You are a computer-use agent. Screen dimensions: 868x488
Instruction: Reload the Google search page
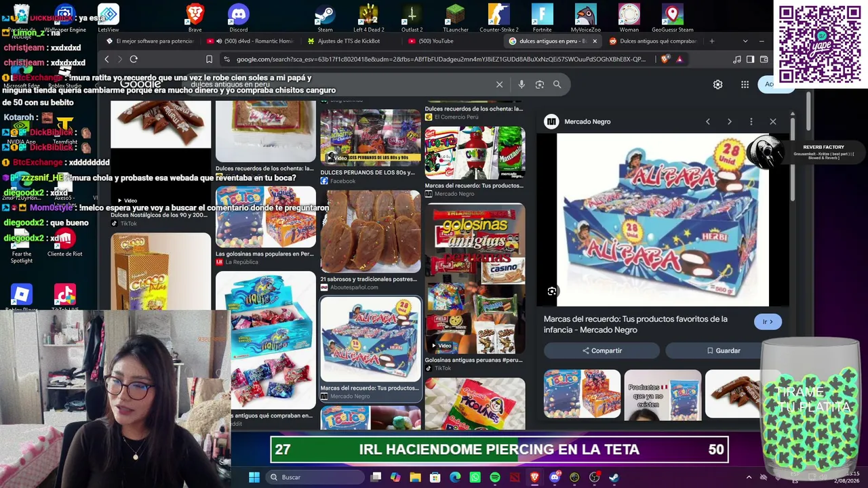134,60
